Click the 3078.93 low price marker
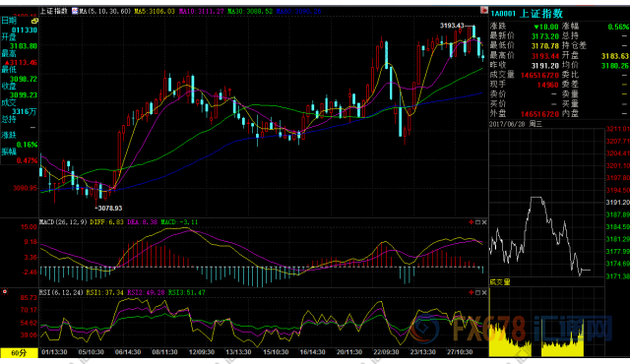 tap(109, 208)
